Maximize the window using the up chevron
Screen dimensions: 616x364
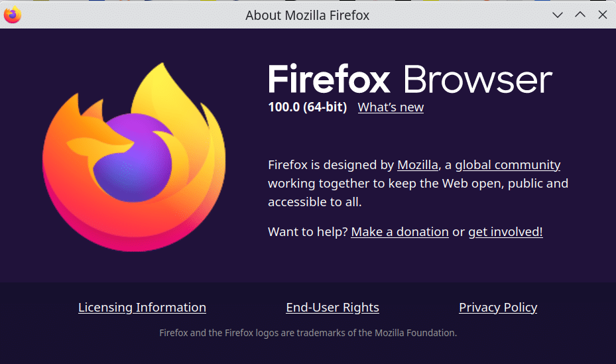pyautogui.click(x=580, y=15)
